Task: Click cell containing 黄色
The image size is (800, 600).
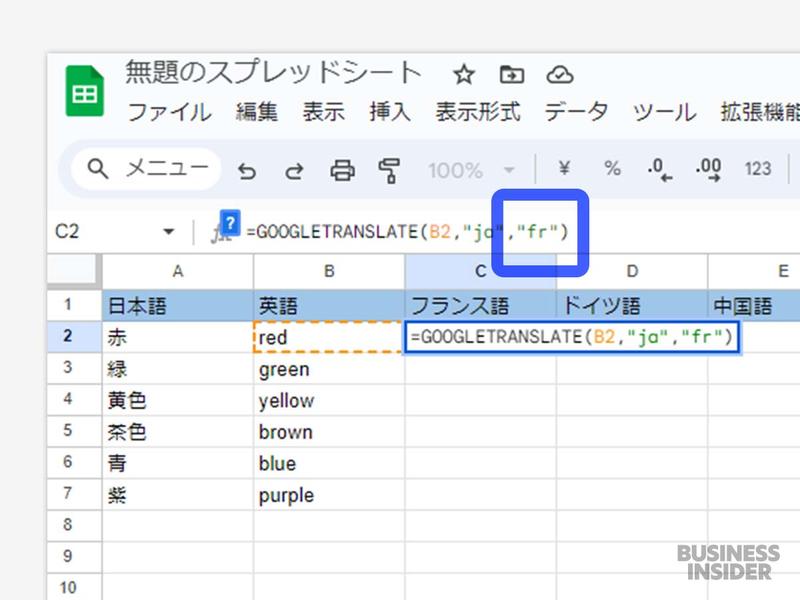Action: [178, 401]
